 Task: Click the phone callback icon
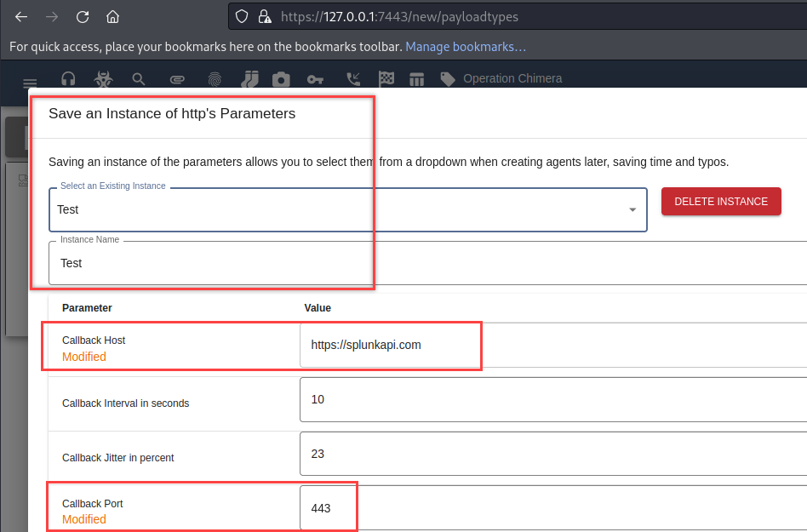353,79
